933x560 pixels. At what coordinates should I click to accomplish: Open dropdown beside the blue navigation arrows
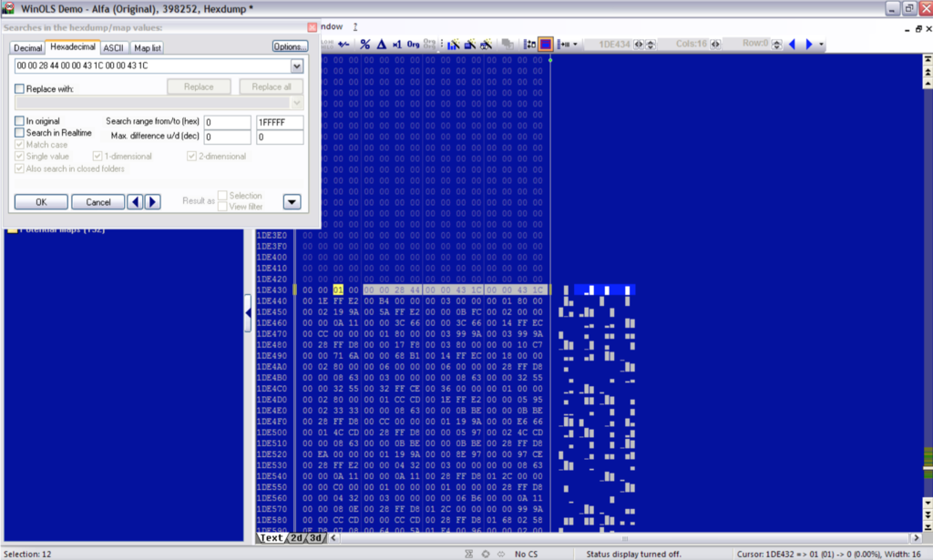(x=822, y=44)
